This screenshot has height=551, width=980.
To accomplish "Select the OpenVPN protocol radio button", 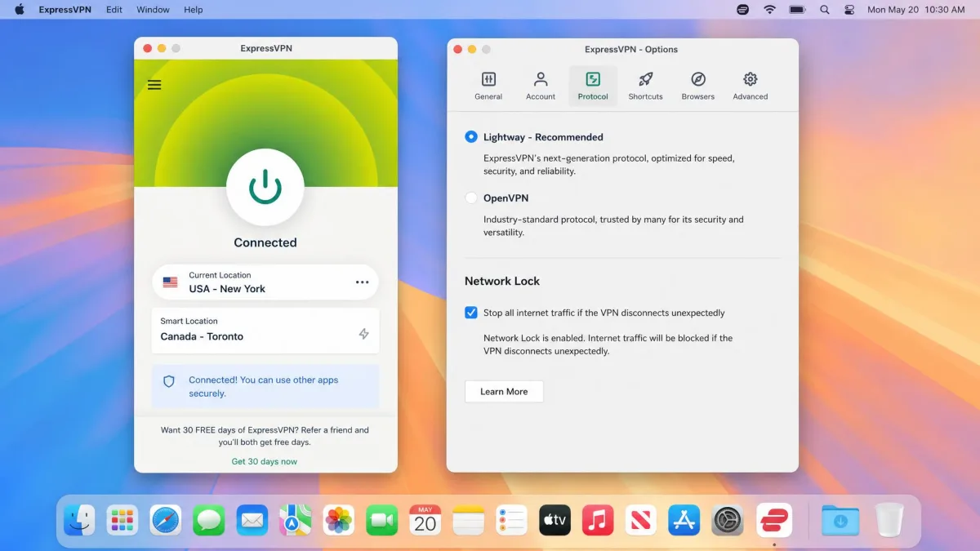I will point(471,198).
